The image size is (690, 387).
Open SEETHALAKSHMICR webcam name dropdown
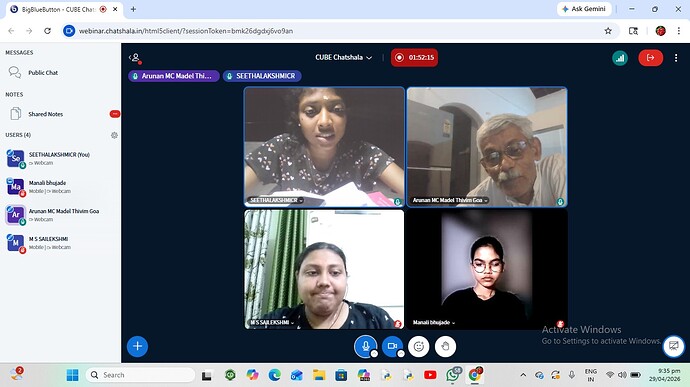tap(276, 200)
